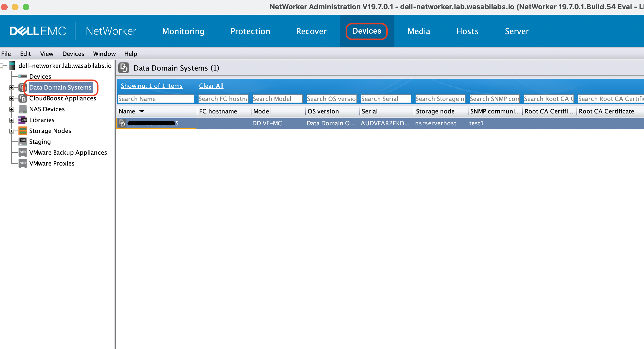Click the Clear All link
The width and height of the screenshot is (644, 349).
[x=211, y=86]
